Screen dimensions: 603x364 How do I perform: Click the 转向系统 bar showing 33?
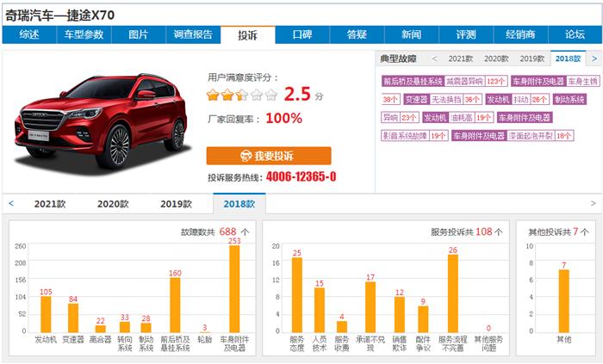[125, 327]
